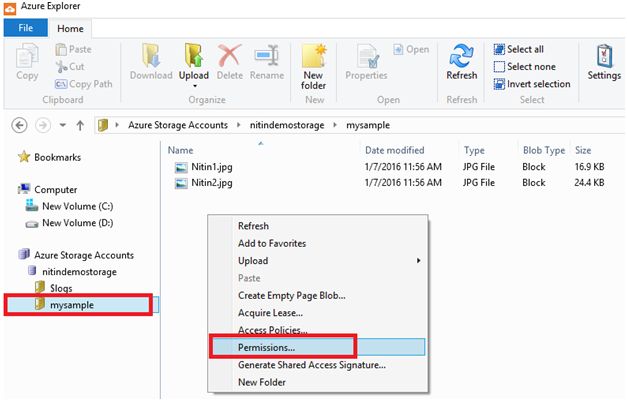Image resolution: width=627 pixels, height=401 pixels.
Task: Click the address bar folder icon
Action: pyautogui.click(x=103, y=126)
